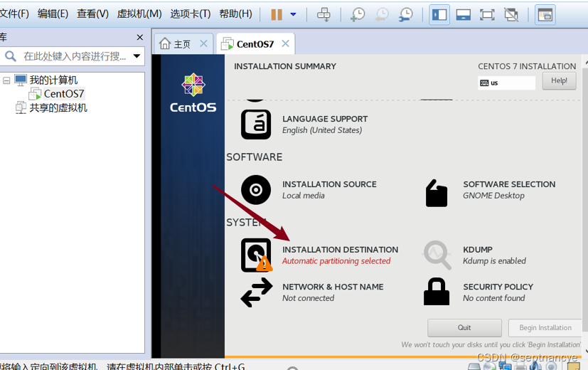The height and width of the screenshot is (370, 588).
Task: Click the revert to snapshot icon
Action: (x=382, y=15)
